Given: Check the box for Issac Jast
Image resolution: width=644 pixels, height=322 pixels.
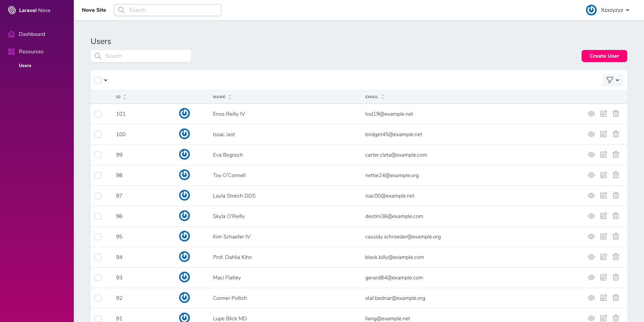Looking at the screenshot, I should [98, 135].
